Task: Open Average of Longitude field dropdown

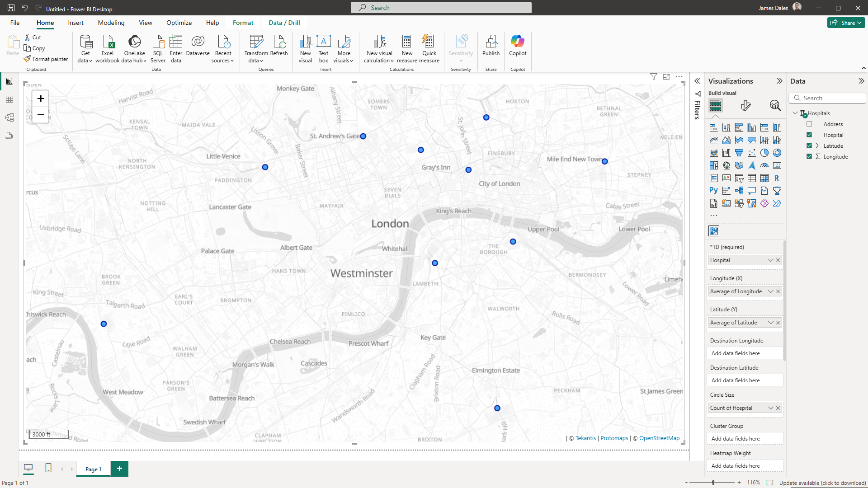Action: 770,291
